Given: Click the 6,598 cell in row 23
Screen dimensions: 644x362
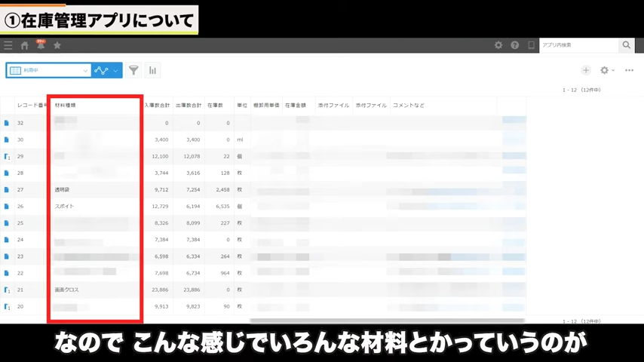Looking at the screenshot, I should pos(161,256).
